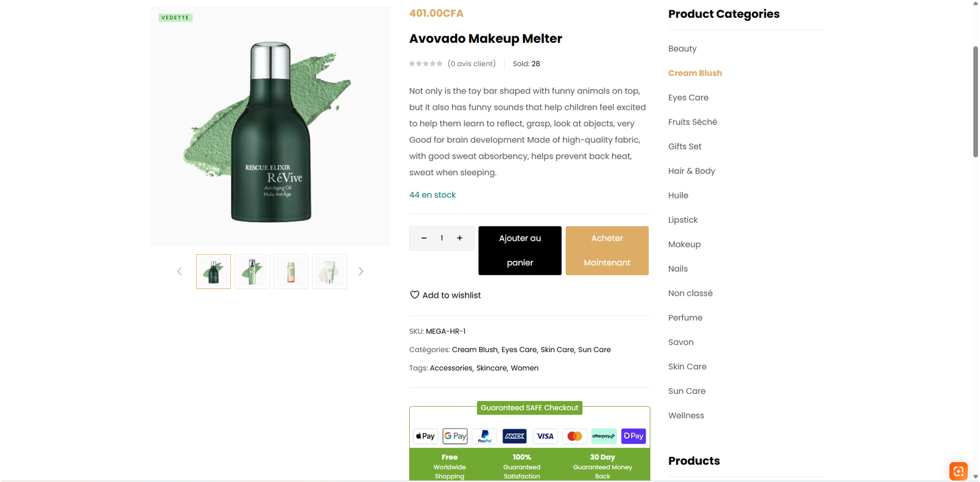Open the Skincare tag link
The image size is (980, 482).
(x=491, y=368)
